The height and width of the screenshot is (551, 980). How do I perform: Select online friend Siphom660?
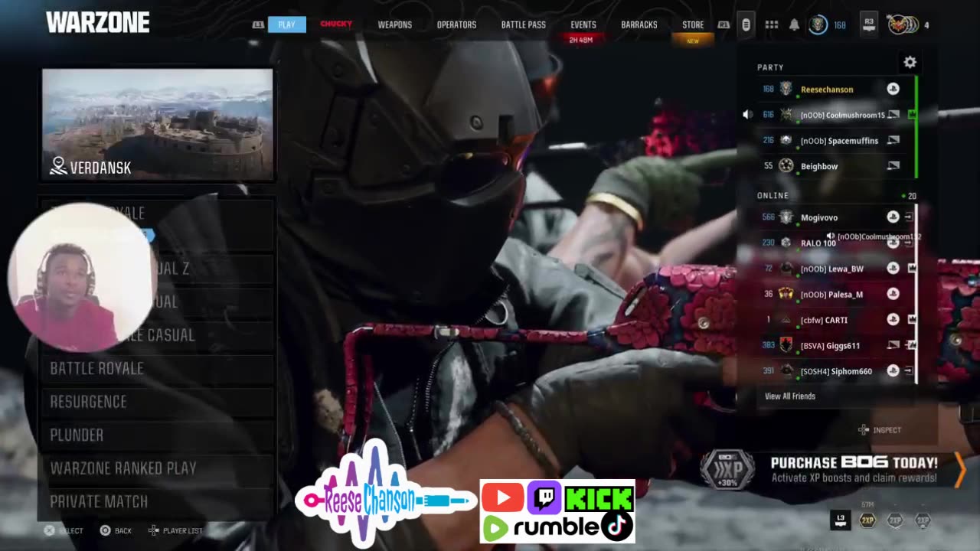click(x=835, y=371)
